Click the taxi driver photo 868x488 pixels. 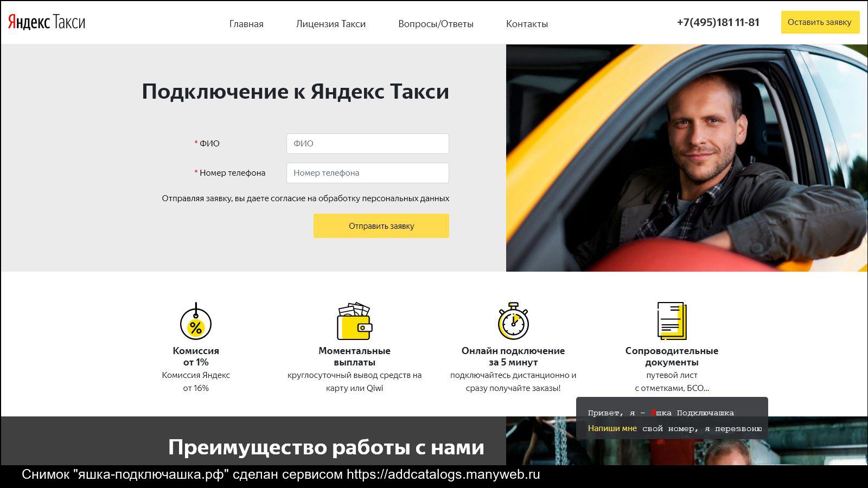click(x=687, y=158)
